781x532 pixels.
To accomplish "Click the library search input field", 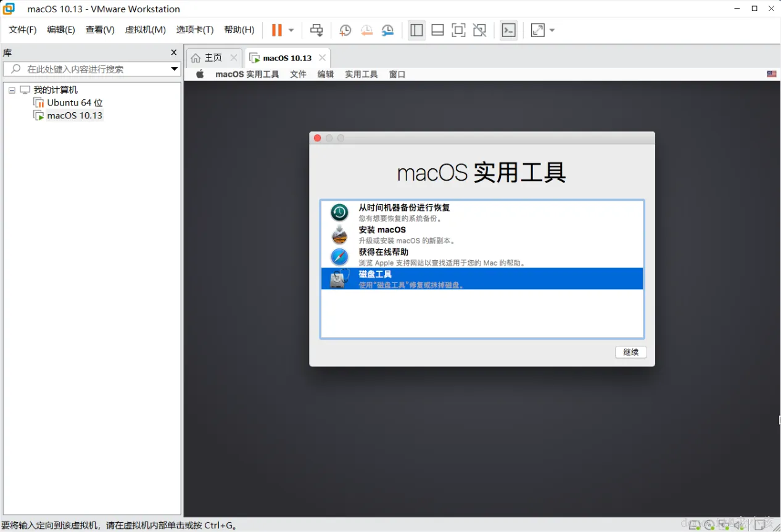I will (x=93, y=69).
